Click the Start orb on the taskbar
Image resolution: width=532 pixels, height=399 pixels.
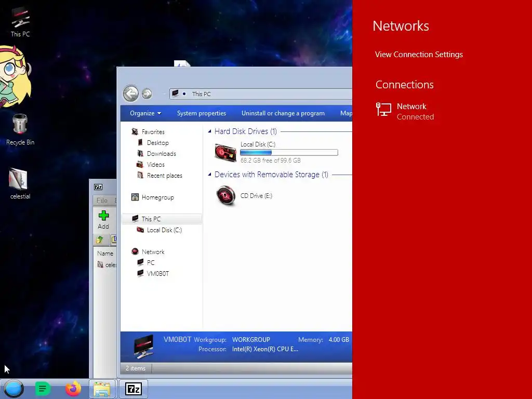coord(14,389)
